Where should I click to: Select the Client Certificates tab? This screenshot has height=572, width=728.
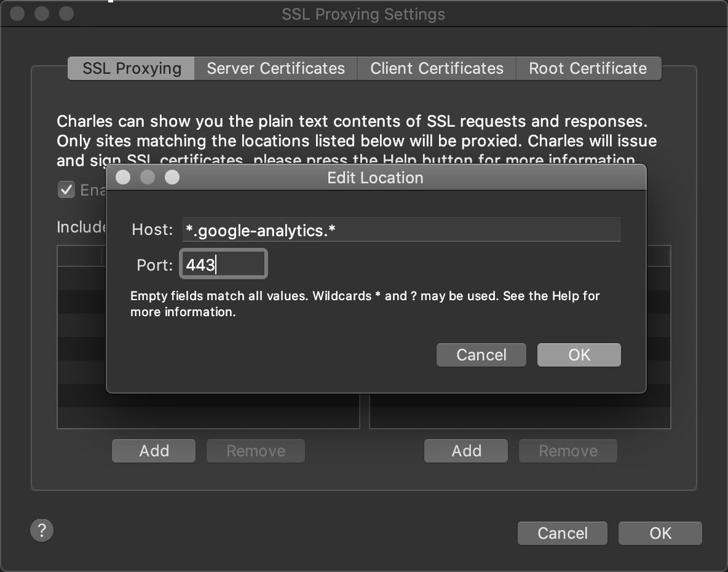[x=437, y=68]
